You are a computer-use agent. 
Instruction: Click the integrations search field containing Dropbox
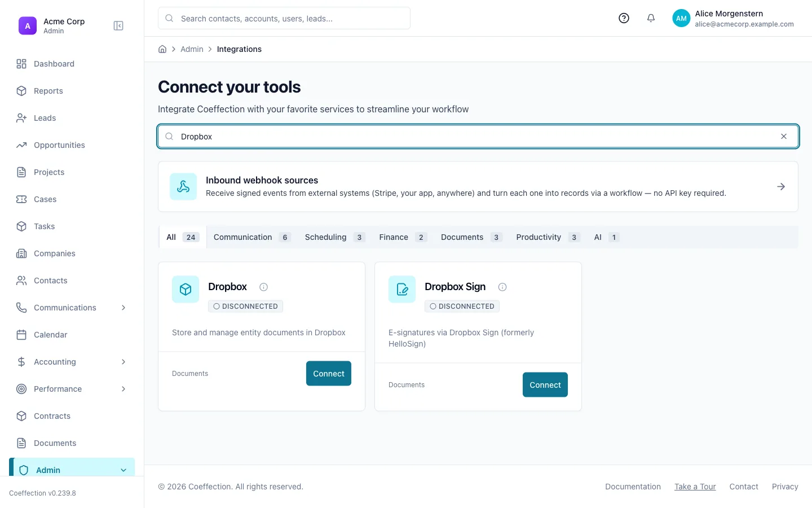pos(478,137)
